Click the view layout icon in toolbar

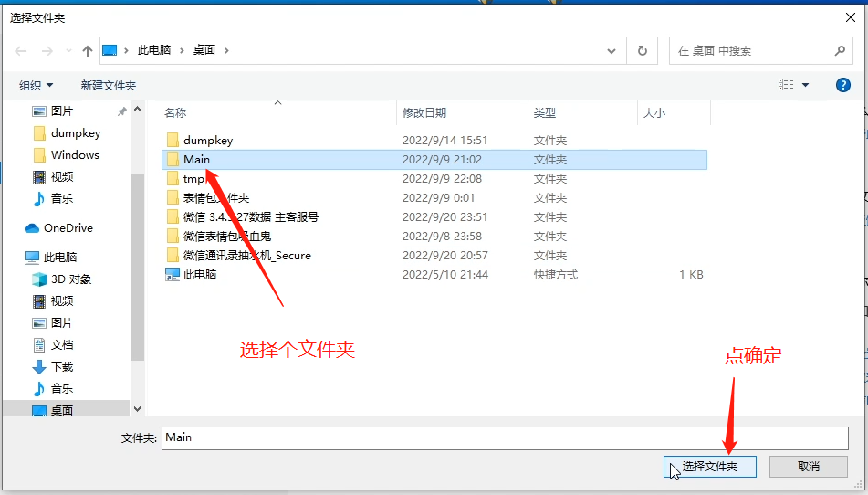tap(786, 85)
